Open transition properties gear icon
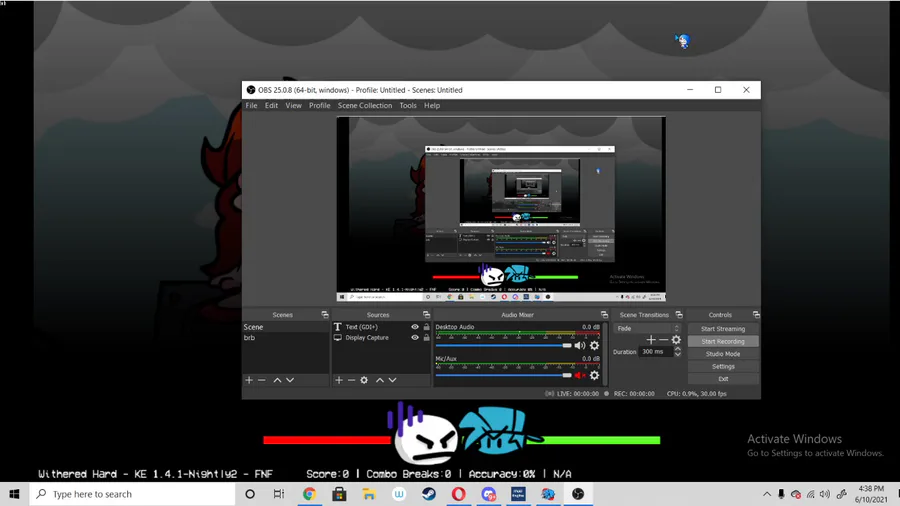900x506 pixels. (676, 340)
